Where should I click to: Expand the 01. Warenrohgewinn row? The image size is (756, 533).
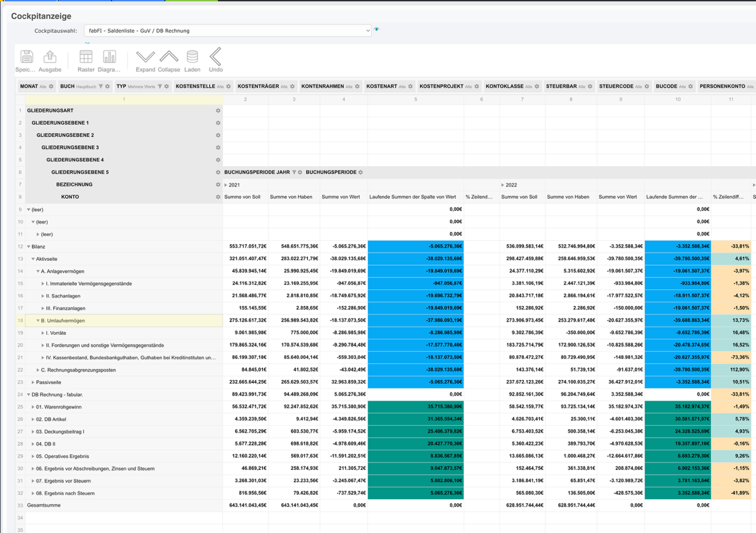click(x=33, y=406)
